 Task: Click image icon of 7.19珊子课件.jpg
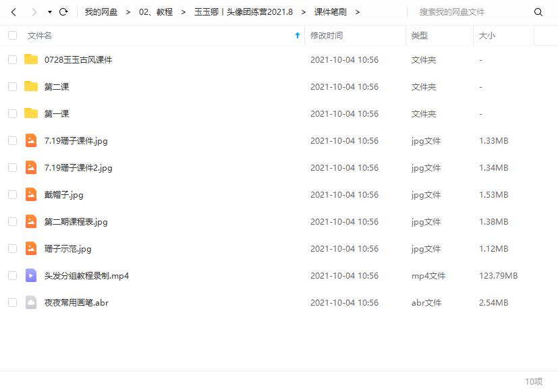[x=31, y=140]
